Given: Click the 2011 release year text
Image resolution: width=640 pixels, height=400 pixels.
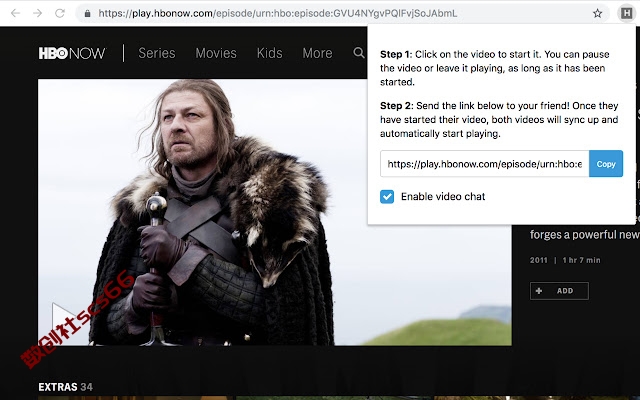Looking at the screenshot, I should tap(538, 260).
